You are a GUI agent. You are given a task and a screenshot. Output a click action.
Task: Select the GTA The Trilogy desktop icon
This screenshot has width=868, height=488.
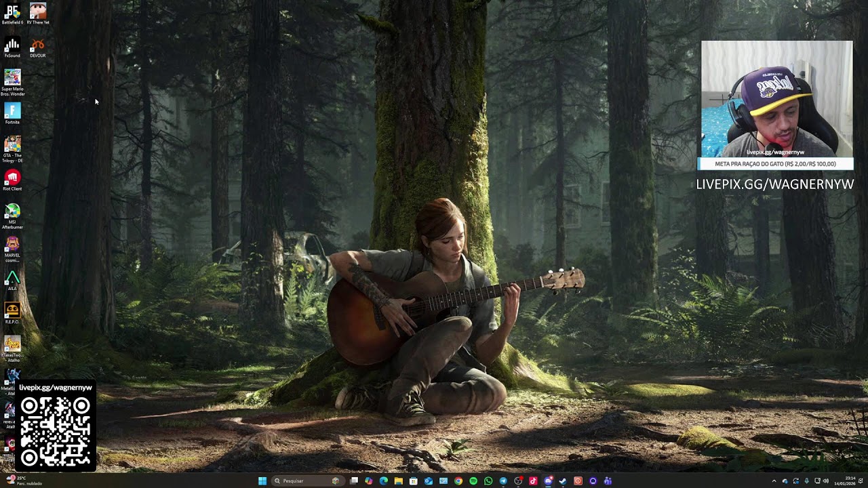[12, 149]
